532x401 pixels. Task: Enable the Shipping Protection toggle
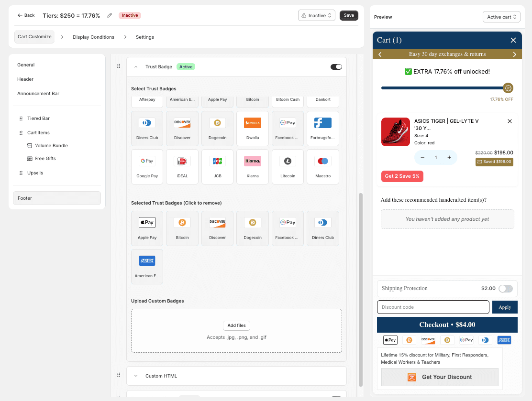[x=506, y=289]
